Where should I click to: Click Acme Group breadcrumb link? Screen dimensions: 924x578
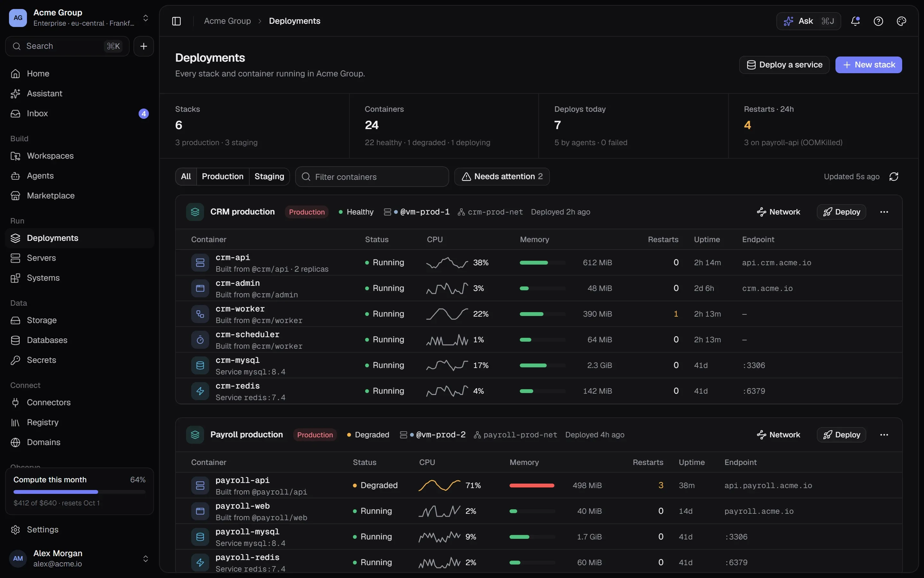click(x=227, y=21)
